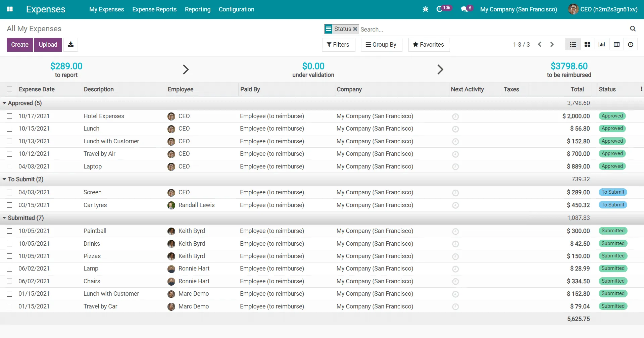Switch to pivot table view

(617, 44)
